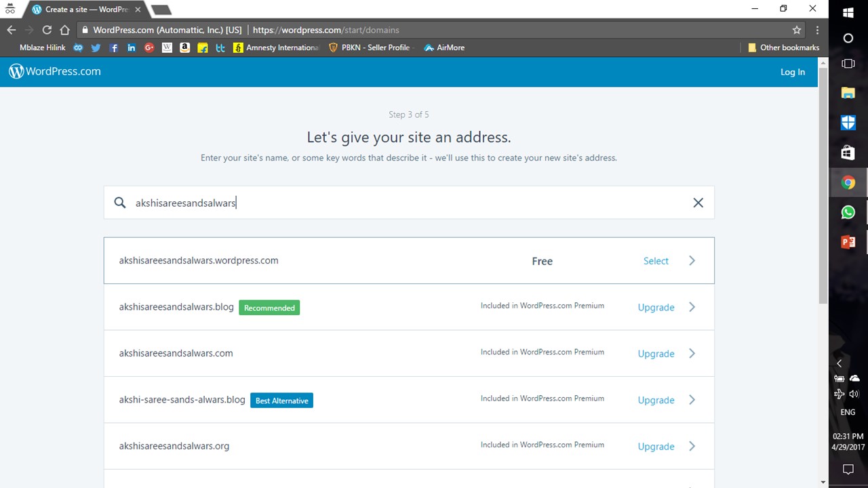This screenshot has height=488, width=868.
Task: Click the Google Plus bookmark icon
Action: (149, 47)
